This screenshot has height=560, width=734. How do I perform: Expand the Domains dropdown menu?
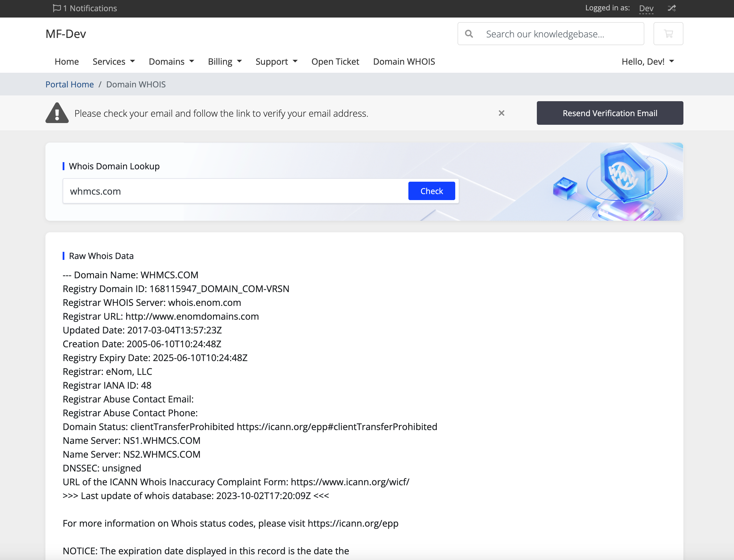[x=170, y=61]
